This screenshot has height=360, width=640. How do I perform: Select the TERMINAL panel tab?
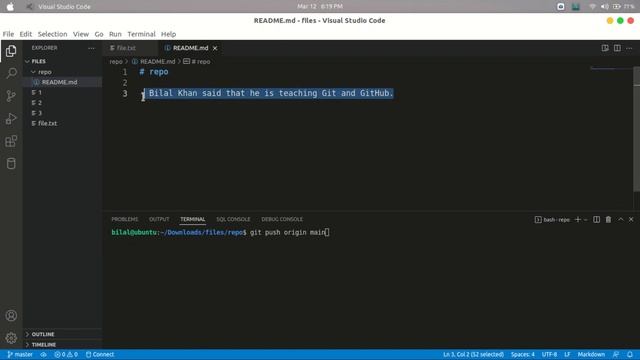tap(193, 220)
